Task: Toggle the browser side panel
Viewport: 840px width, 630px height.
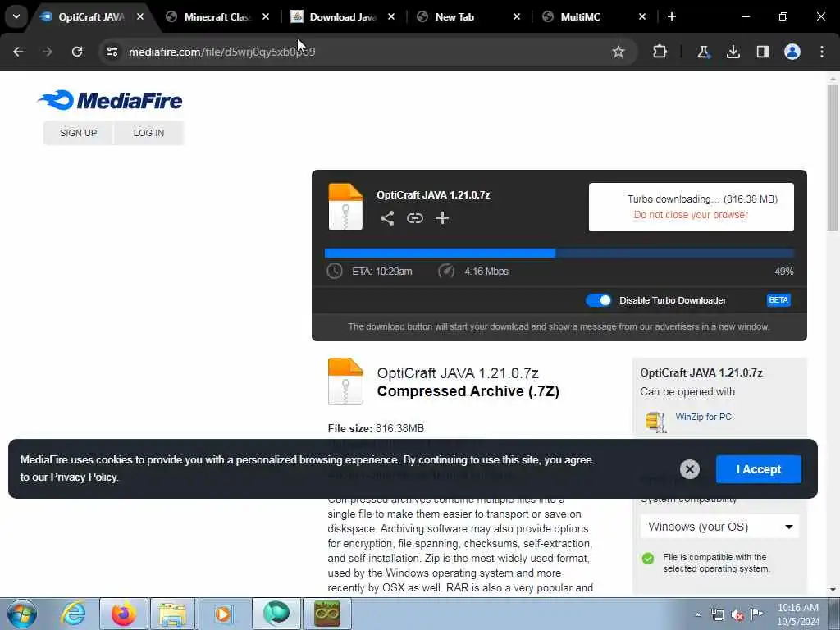Action: [762, 52]
